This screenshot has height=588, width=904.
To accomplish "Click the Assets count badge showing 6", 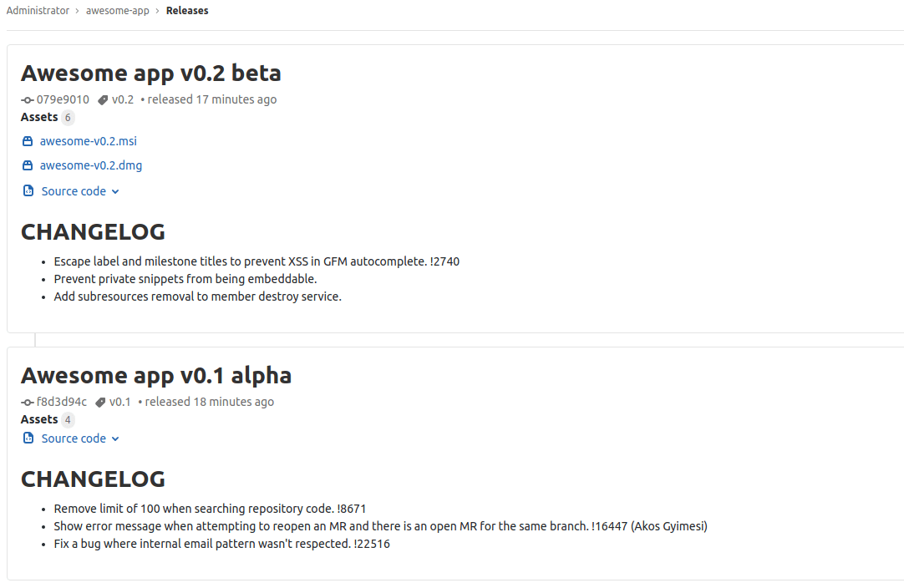I will (x=67, y=117).
